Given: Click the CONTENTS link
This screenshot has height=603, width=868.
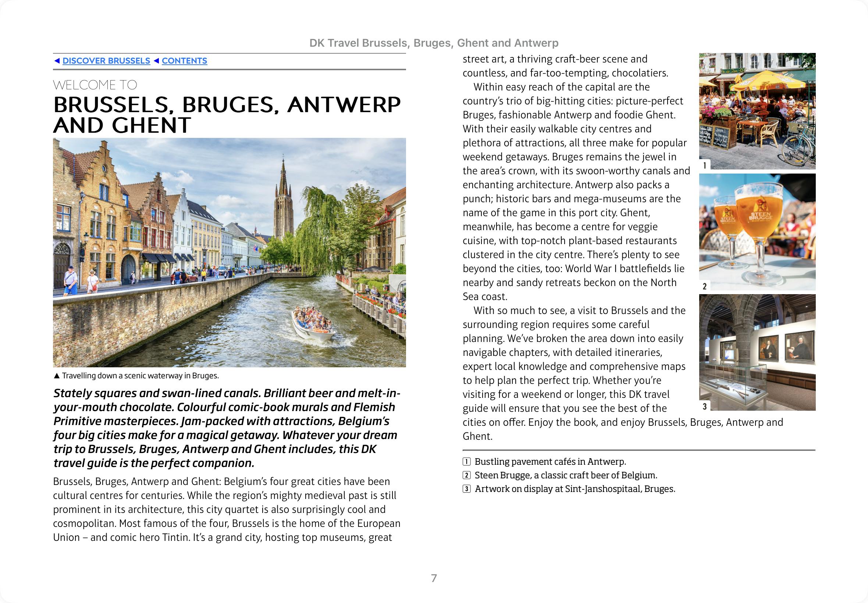Looking at the screenshot, I should coord(184,61).
